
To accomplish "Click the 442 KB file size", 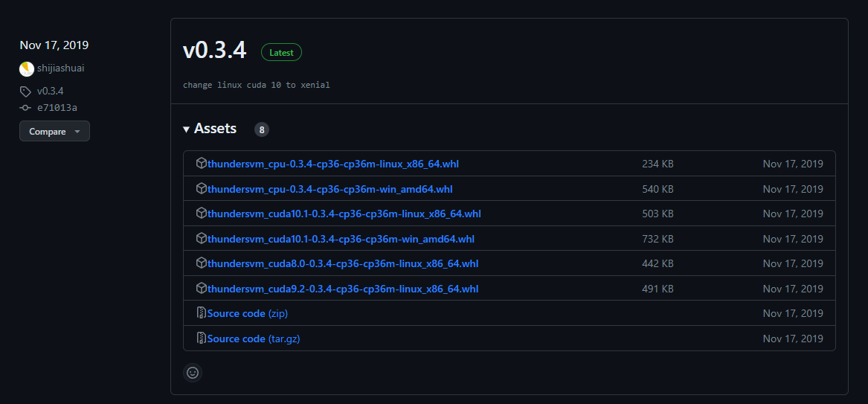I will [x=658, y=263].
